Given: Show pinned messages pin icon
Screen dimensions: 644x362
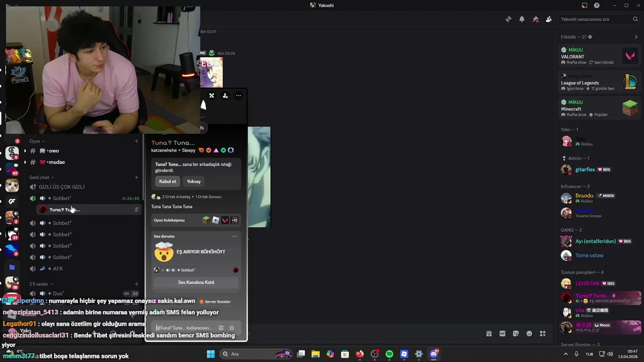Looking at the screenshot, I should (x=535, y=19).
